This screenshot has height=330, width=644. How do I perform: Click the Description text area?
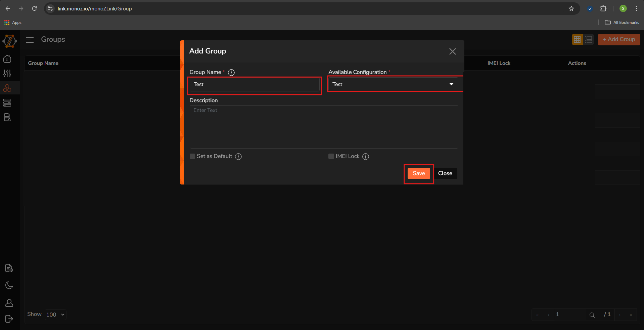pyautogui.click(x=324, y=127)
